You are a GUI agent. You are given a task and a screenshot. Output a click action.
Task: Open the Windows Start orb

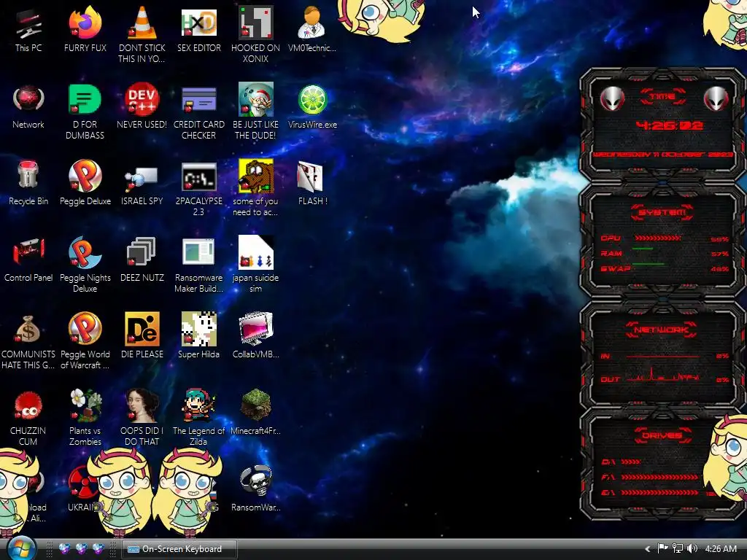22,548
